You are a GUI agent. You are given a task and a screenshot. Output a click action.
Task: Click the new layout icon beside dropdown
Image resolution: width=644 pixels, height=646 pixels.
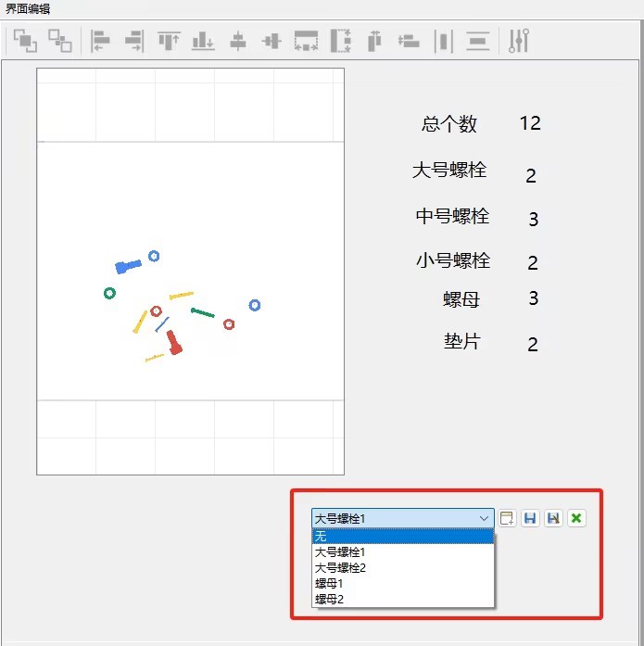pyautogui.click(x=507, y=518)
